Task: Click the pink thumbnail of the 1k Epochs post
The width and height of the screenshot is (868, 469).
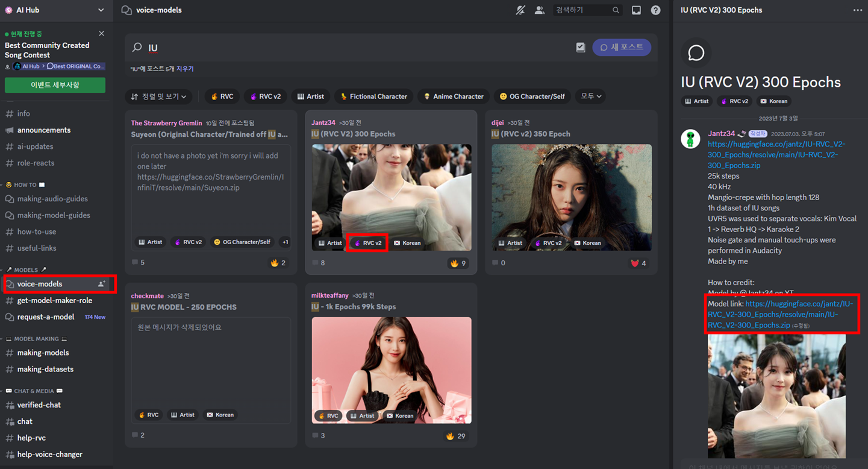Action: [x=392, y=370]
